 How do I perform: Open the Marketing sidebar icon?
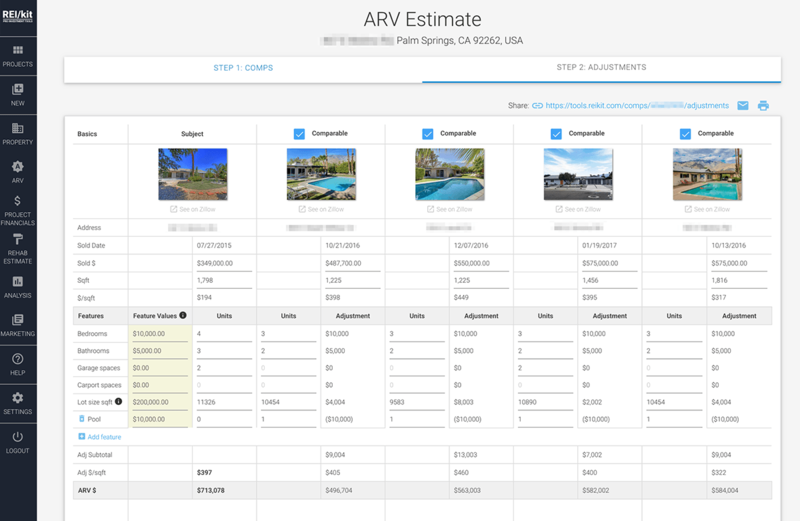(x=18, y=325)
